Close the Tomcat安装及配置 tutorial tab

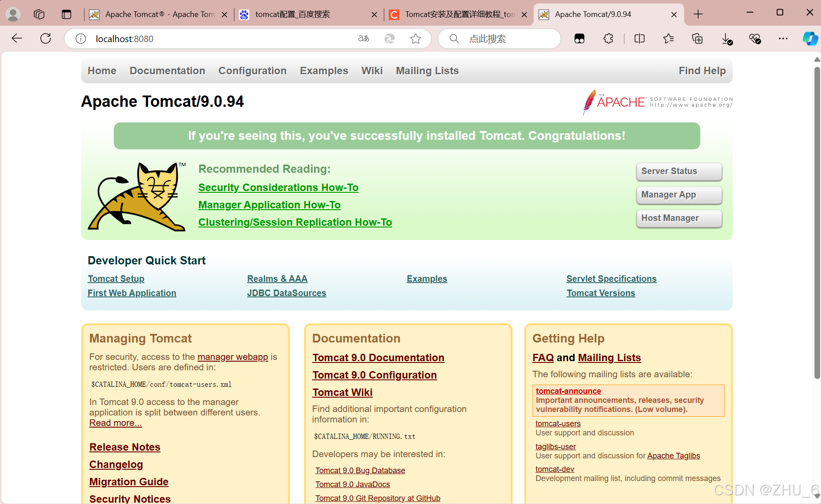524,15
